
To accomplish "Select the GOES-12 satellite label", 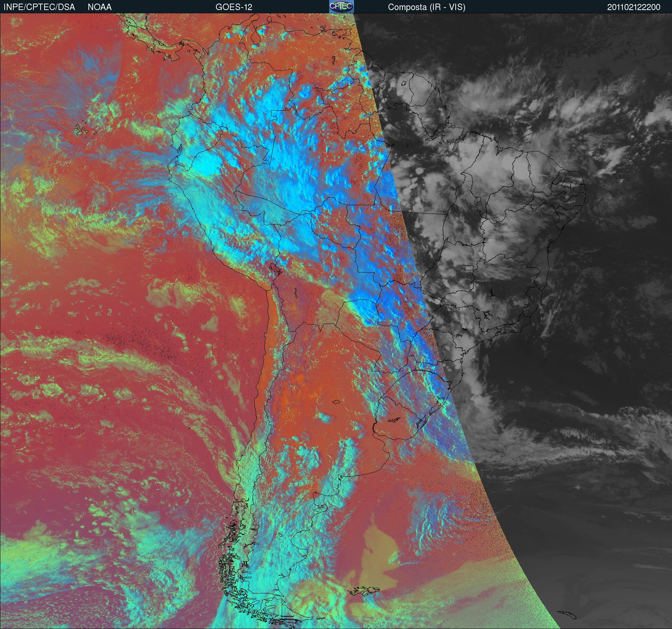I will (x=234, y=7).
